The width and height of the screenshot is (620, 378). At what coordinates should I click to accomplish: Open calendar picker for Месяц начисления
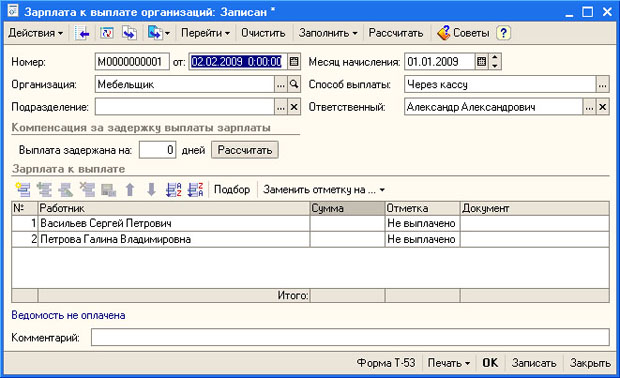[481, 62]
